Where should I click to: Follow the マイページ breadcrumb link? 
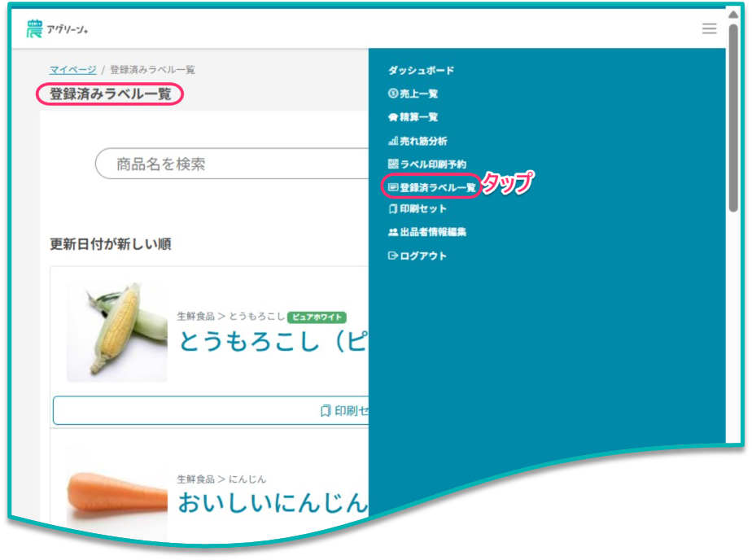pyautogui.click(x=72, y=70)
